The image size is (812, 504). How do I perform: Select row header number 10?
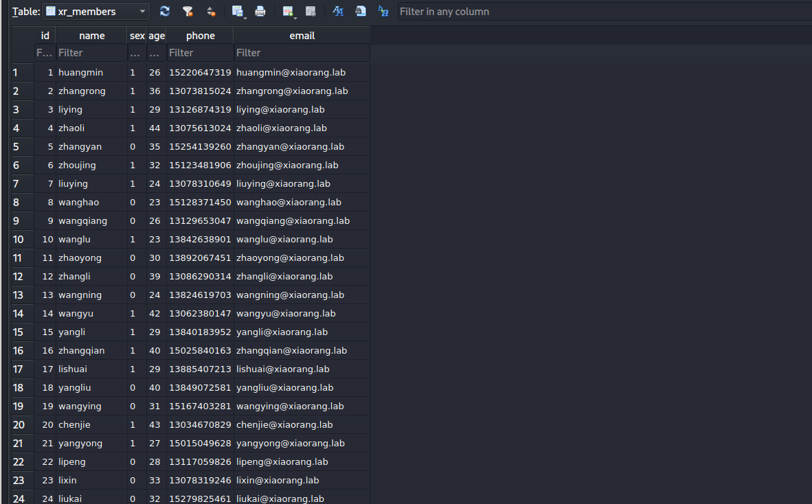(19, 240)
